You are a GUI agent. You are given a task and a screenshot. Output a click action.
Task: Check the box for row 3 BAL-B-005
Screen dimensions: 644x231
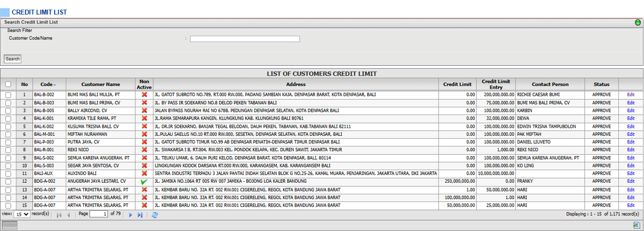(x=8, y=110)
